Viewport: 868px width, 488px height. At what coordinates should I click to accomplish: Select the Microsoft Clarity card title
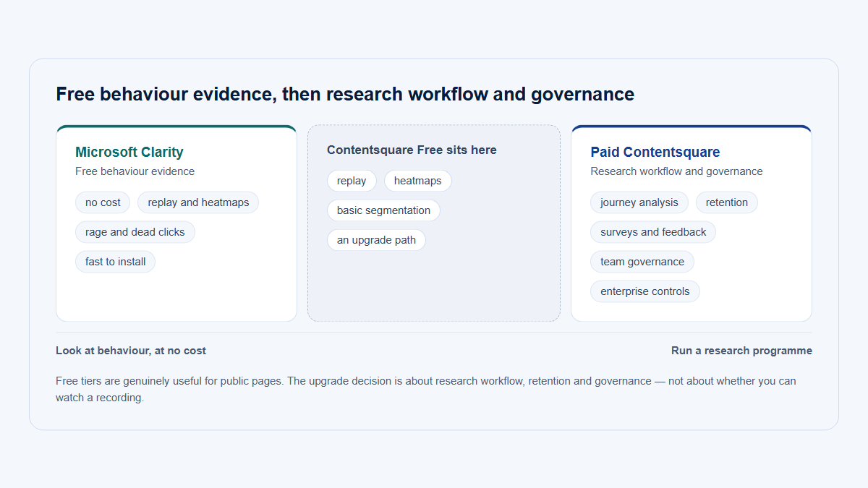129,152
